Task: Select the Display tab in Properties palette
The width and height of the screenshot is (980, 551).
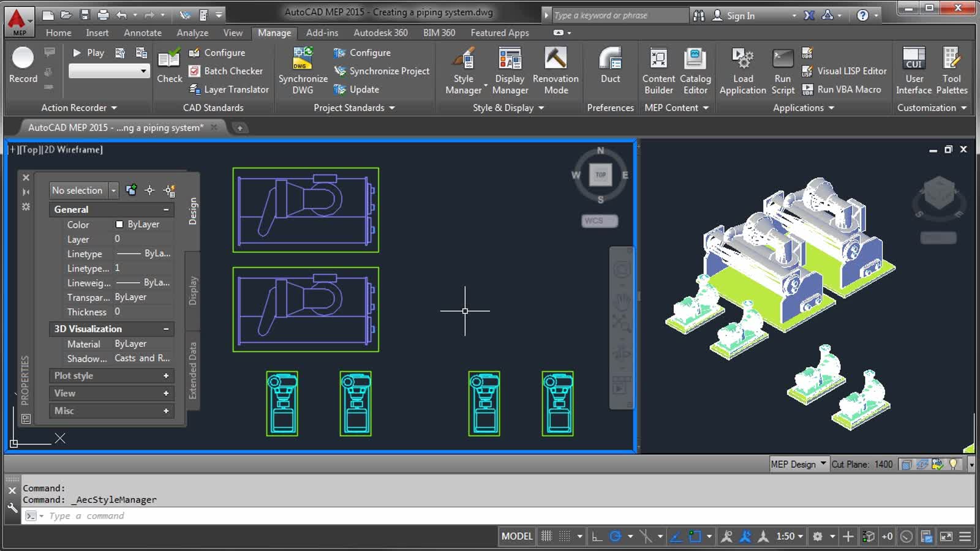Action: (193, 291)
